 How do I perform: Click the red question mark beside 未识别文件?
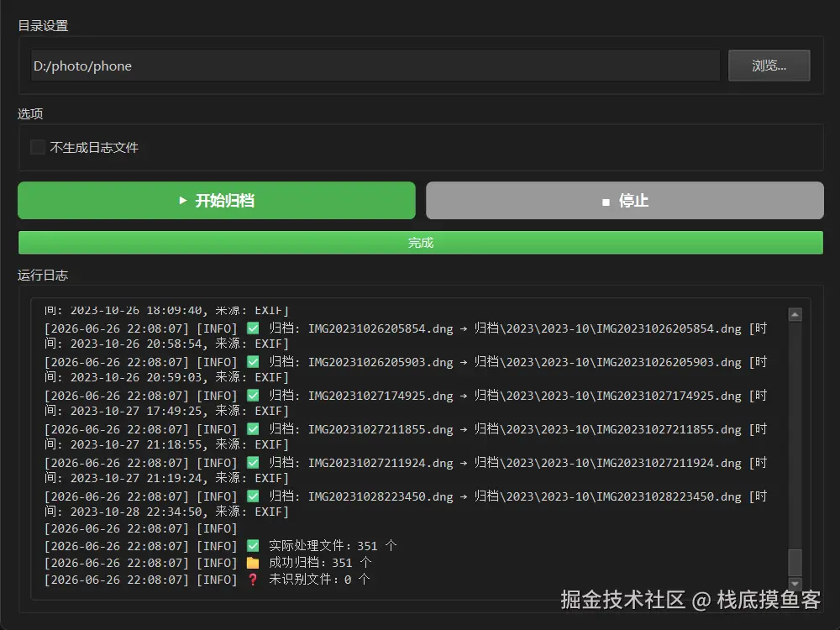(253, 580)
